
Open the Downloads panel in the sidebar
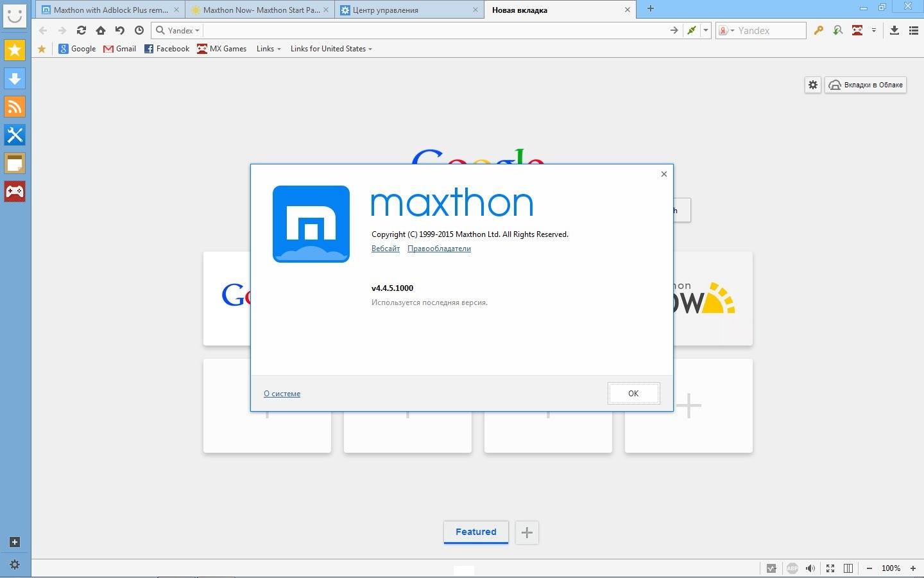coord(15,78)
